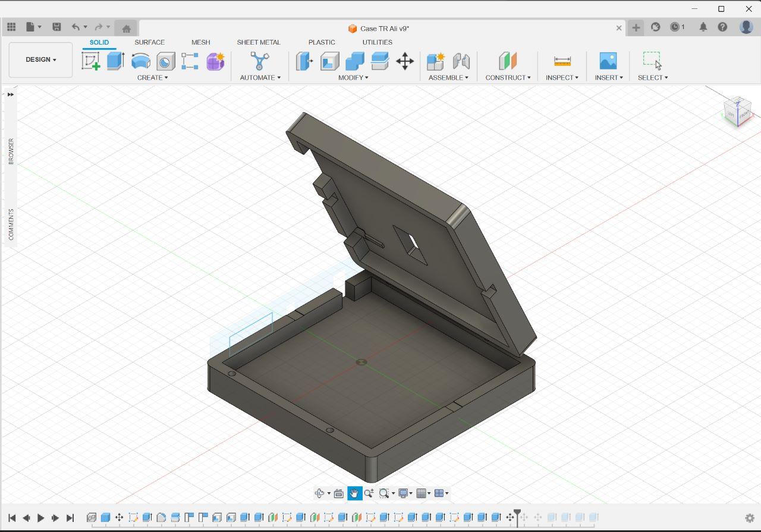Click the Insert image icon
This screenshot has height=532, width=761.
pos(608,61)
